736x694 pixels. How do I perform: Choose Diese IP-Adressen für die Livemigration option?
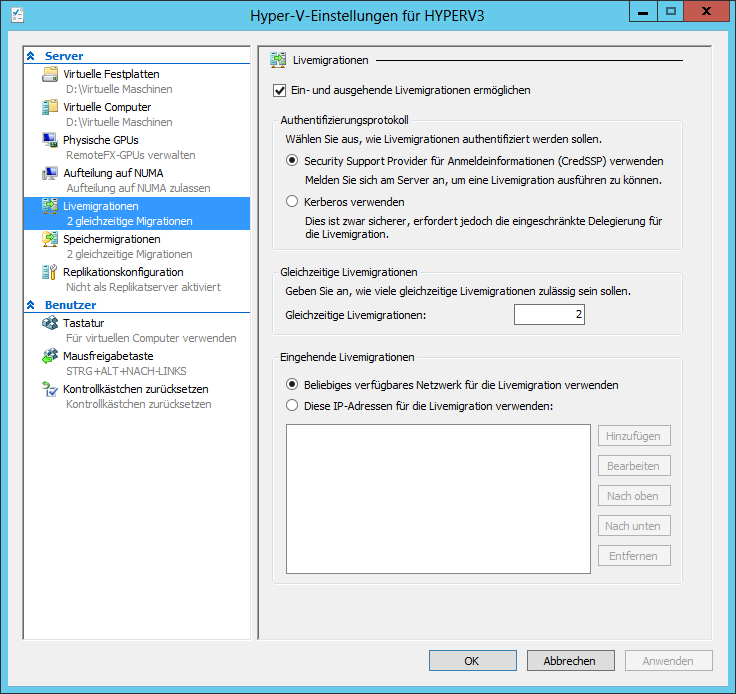(292, 405)
